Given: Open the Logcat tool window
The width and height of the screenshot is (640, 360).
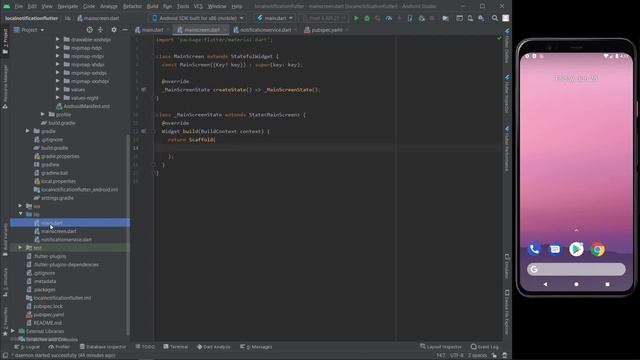Looking at the screenshot, I should [27, 347].
